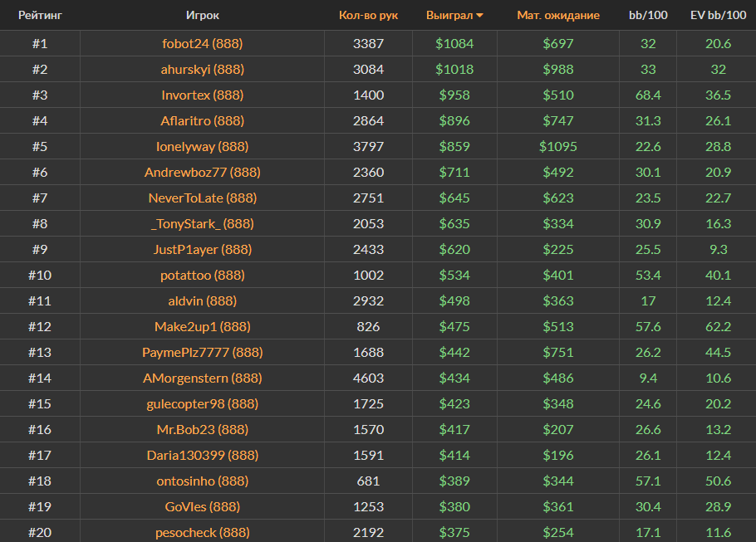Click on lonelyway (888) player name

tap(202, 146)
